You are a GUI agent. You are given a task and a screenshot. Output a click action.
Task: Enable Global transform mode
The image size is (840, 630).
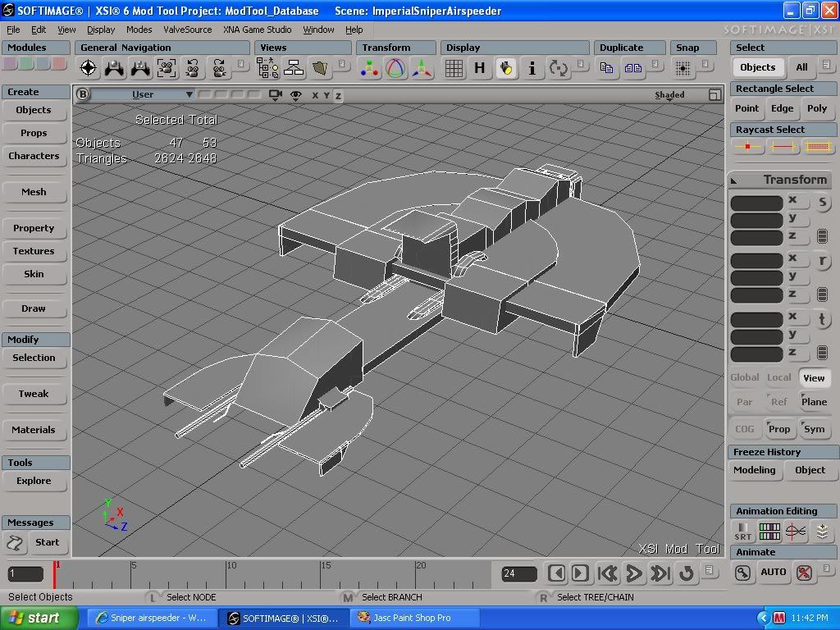745,377
